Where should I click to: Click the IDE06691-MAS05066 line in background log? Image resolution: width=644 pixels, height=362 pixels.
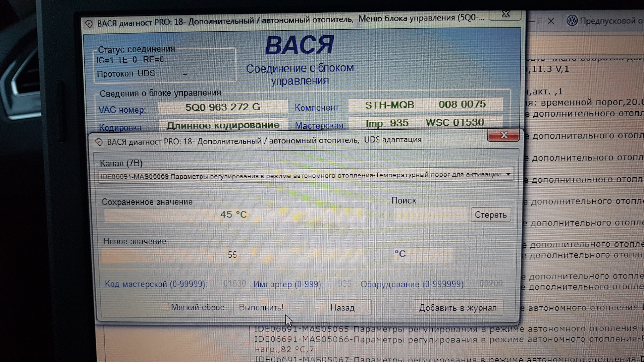point(449,339)
